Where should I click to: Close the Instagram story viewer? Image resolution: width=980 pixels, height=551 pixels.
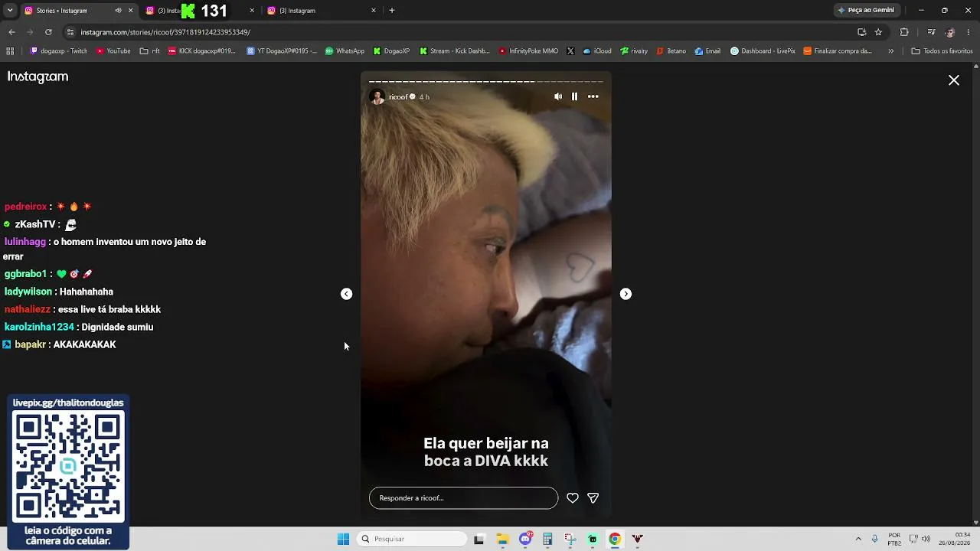(x=954, y=80)
